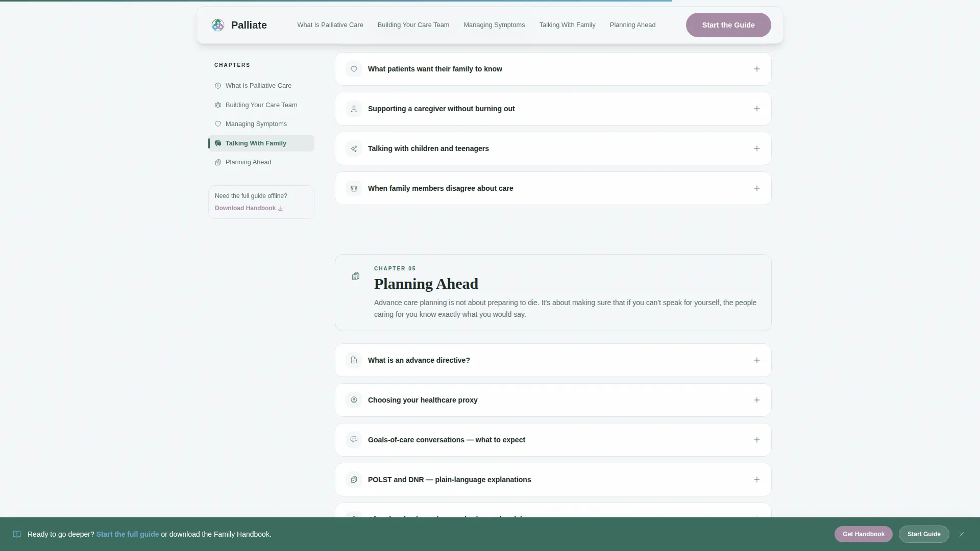
Task: Click the heart icon beside 'What patients want their family to know'
Action: click(x=354, y=69)
